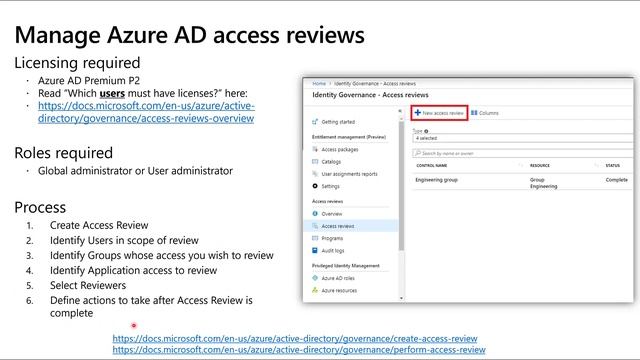This screenshot has width=640, height=360.
Task: Click the STATUS column header
Action: tap(612, 165)
